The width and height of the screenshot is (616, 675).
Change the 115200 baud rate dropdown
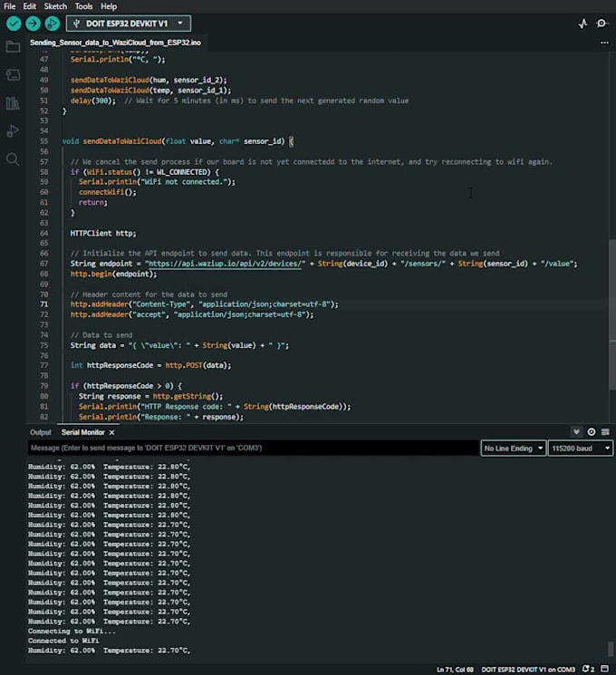click(579, 448)
